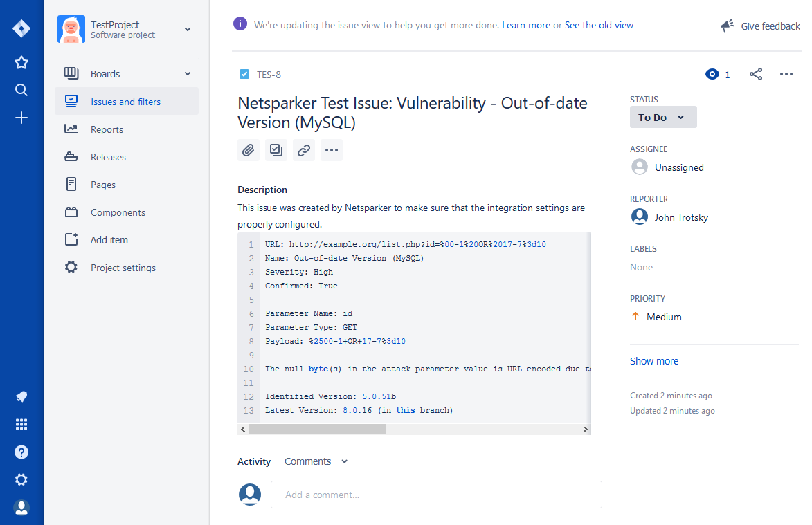Image resolution: width=812 pixels, height=525 pixels.
Task: Click the TES-8 issue type checkbox icon
Action: (244, 74)
